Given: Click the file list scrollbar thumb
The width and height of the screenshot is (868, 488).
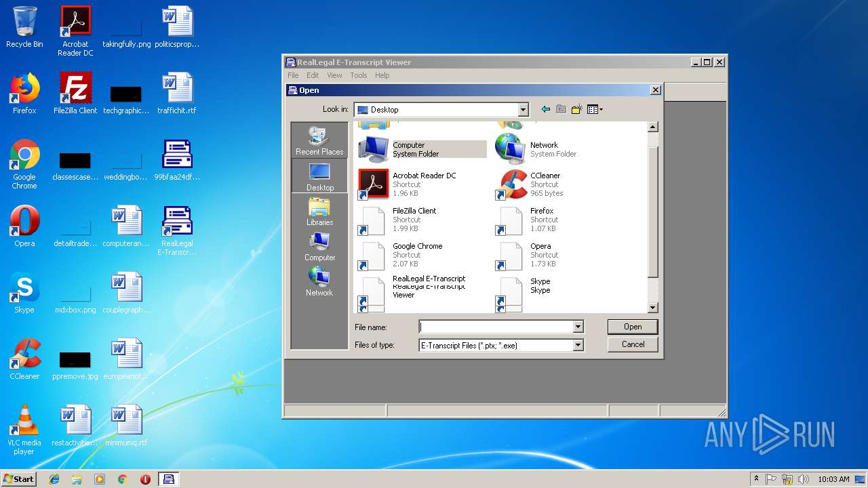Looking at the screenshot, I should tap(652, 212).
